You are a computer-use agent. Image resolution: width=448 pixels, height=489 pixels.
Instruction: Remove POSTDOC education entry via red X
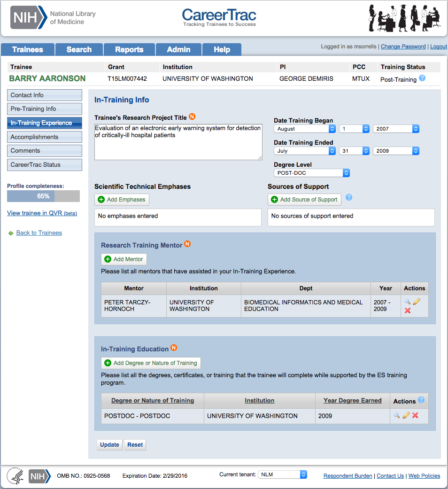[415, 415]
